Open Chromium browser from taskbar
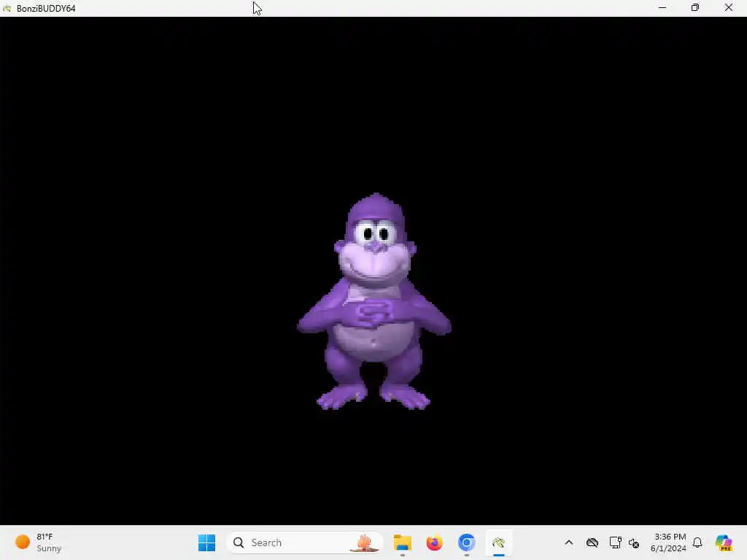Viewport: 747px width, 560px height. click(466, 542)
